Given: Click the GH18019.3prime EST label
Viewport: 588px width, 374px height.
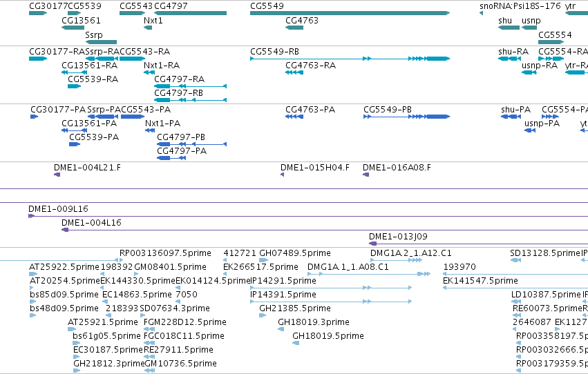Looking at the screenshot, I should click(314, 322).
